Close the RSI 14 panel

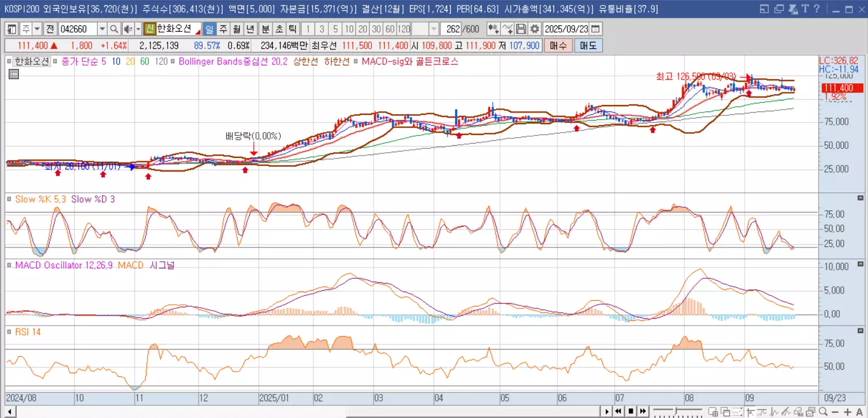[860, 331]
